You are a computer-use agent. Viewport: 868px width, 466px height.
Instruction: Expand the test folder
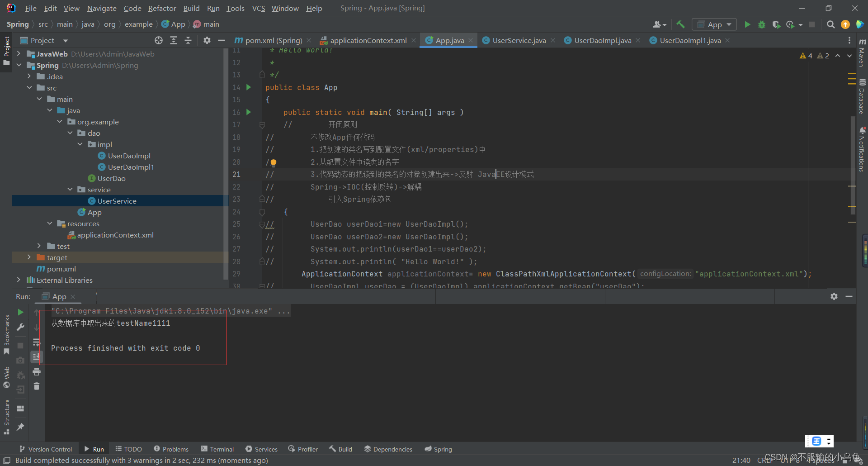click(39, 246)
